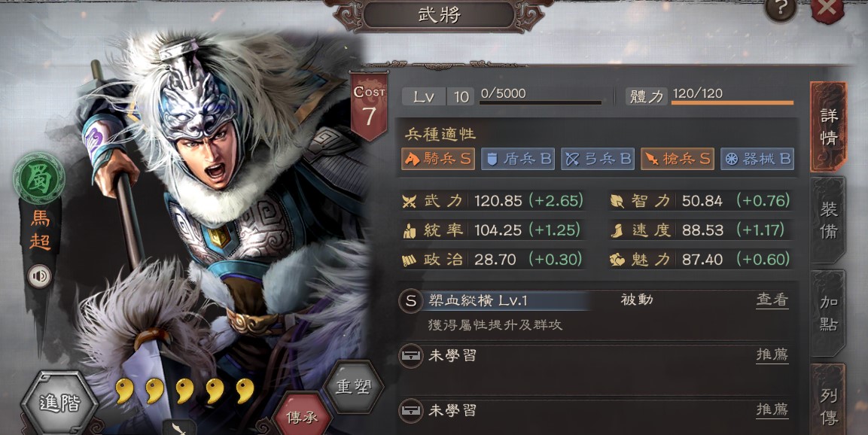The height and width of the screenshot is (435, 868).
Task: Tap the S rank skill icon
Action: (411, 301)
